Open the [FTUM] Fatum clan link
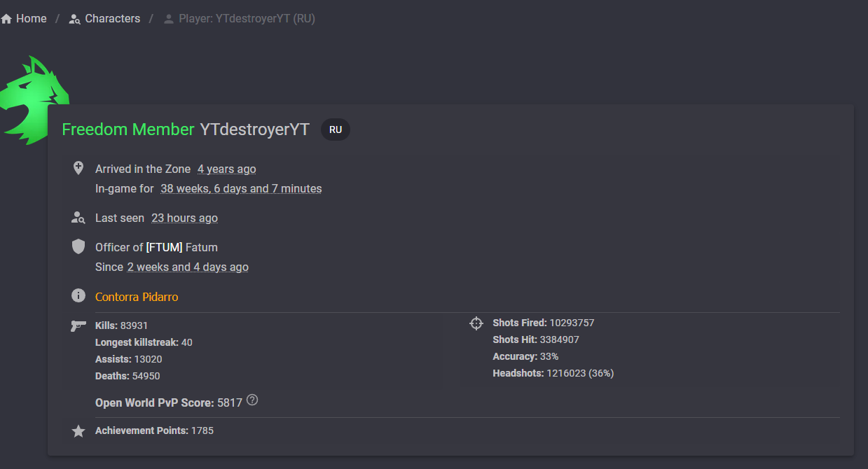868x469 pixels. (x=181, y=247)
